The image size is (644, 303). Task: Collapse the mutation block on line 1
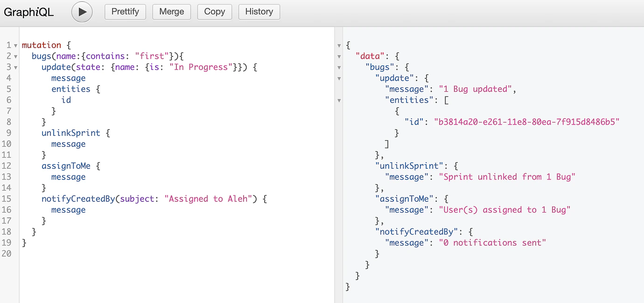coord(16,46)
